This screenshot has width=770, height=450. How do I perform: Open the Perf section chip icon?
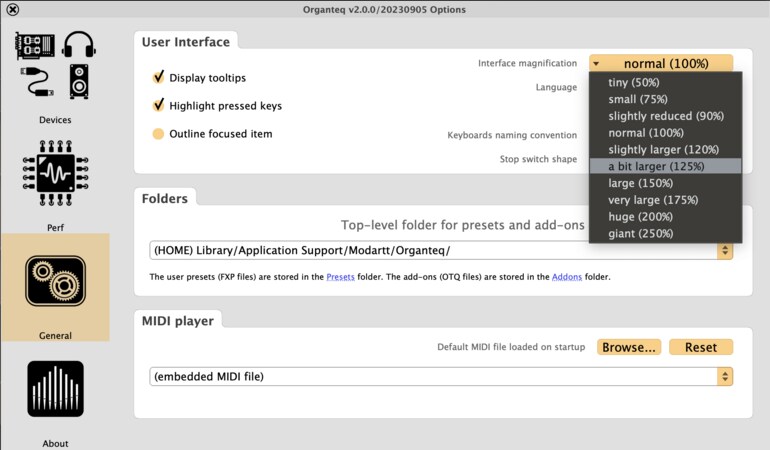55,173
